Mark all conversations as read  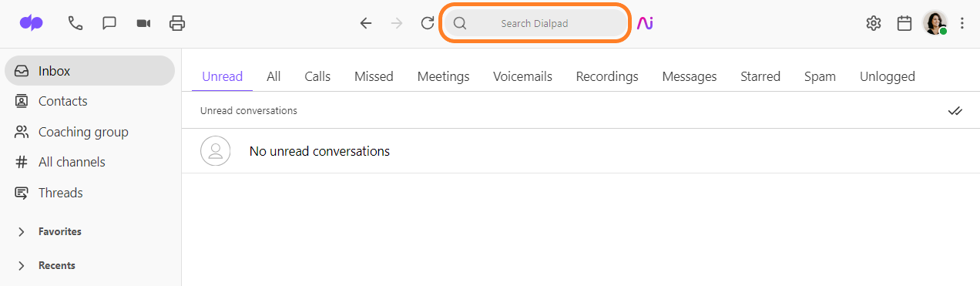coord(955,111)
